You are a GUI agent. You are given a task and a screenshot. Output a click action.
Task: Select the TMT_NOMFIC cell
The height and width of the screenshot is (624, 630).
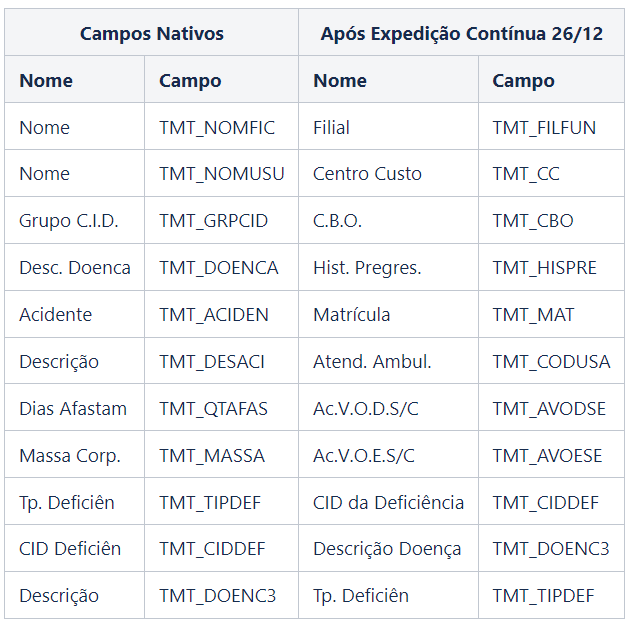click(x=217, y=128)
